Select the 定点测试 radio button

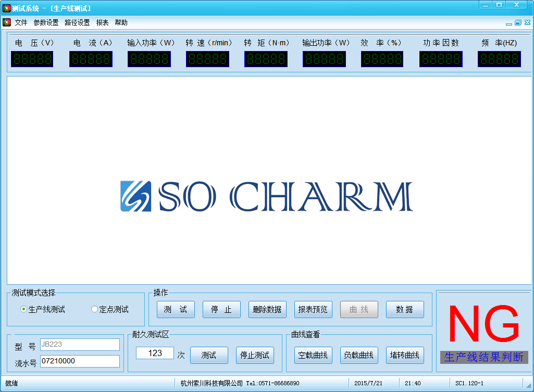coord(94,309)
